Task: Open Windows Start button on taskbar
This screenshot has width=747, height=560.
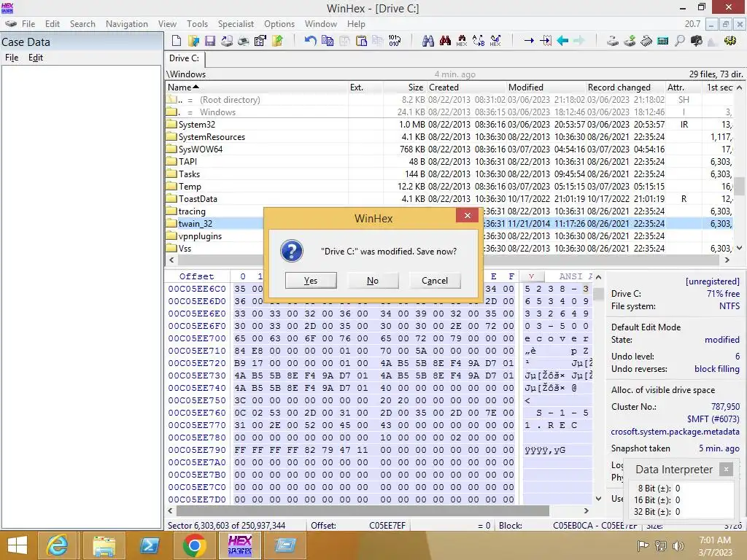Action: (18, 545)
